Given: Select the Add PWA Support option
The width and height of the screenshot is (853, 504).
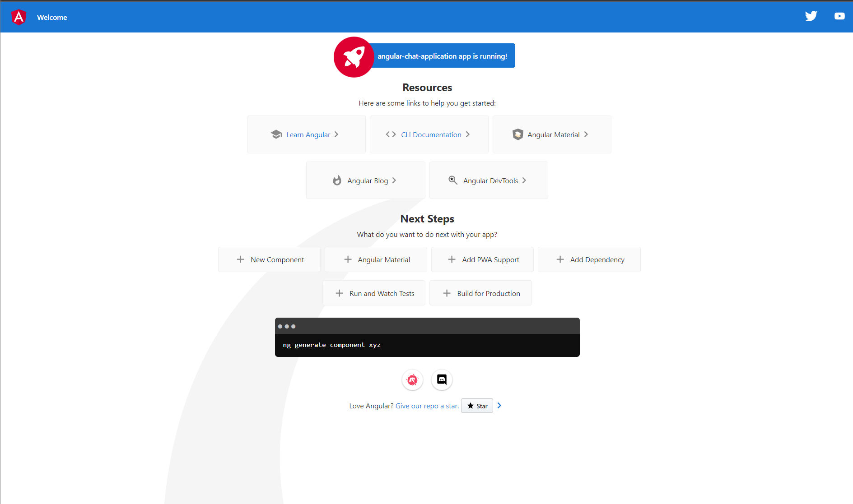Looking at the screenshot, I should click(482, 259).
